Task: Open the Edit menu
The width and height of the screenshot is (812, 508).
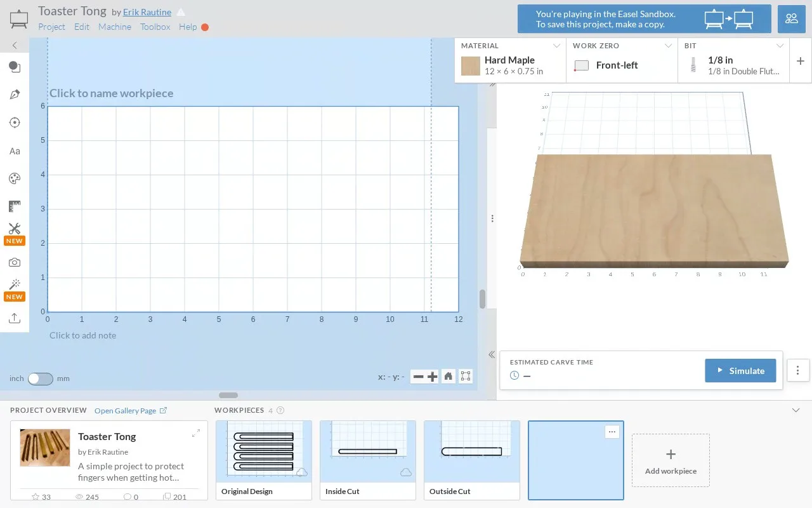Action: [82, 27]
